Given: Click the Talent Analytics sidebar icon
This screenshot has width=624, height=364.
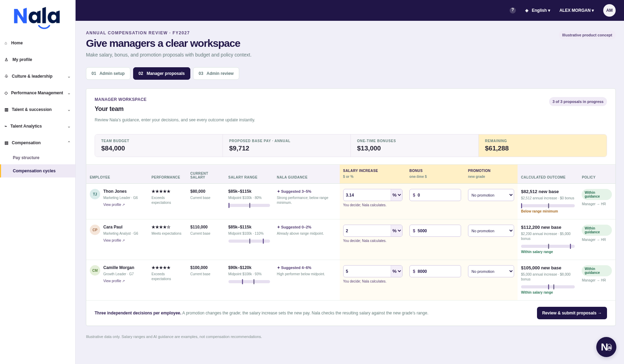Looking at the screenshot, I should coord(6,126).
